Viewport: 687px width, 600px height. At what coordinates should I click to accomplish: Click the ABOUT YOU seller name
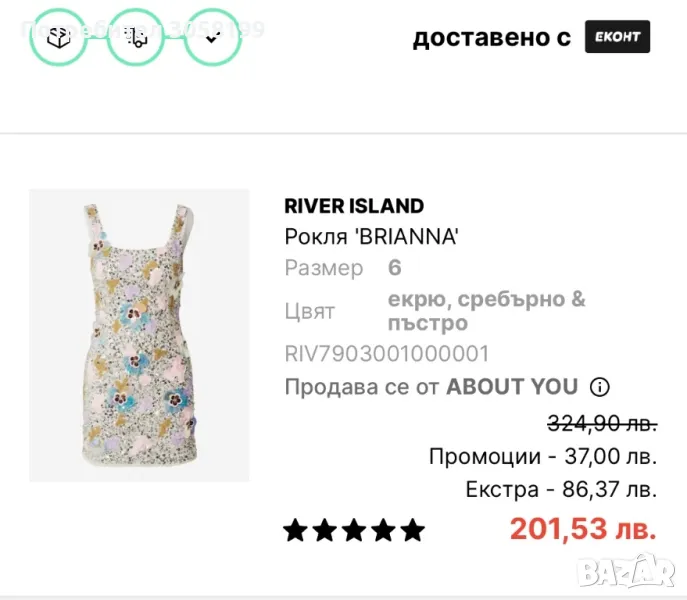click(512, 387)
